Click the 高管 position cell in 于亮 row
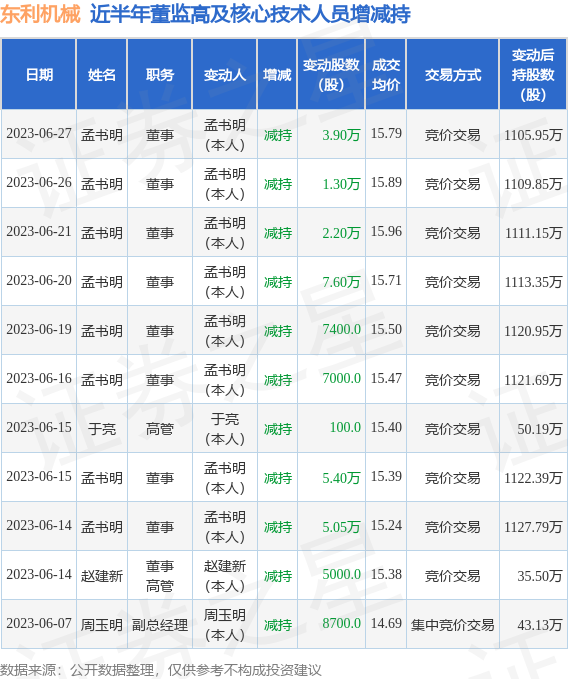 [x=160, y=429]
